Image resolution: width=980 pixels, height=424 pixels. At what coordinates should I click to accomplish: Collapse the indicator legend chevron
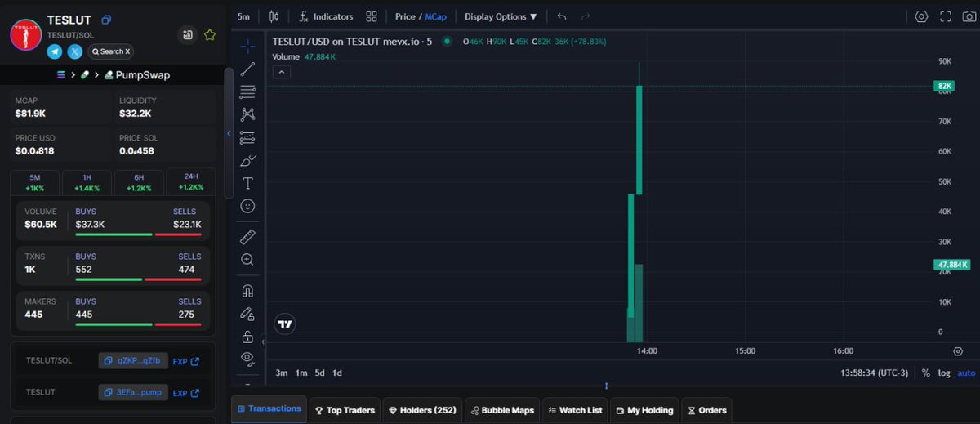tap(280, 72)
